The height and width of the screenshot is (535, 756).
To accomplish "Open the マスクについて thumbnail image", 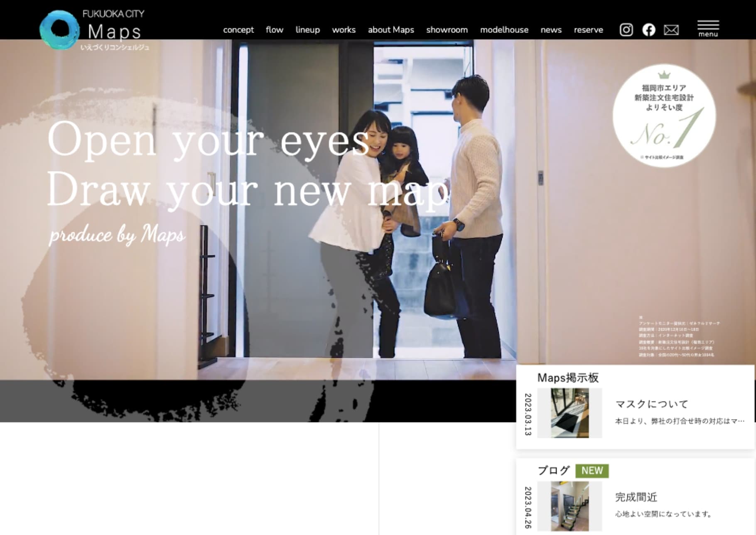I will coord(569,413).
